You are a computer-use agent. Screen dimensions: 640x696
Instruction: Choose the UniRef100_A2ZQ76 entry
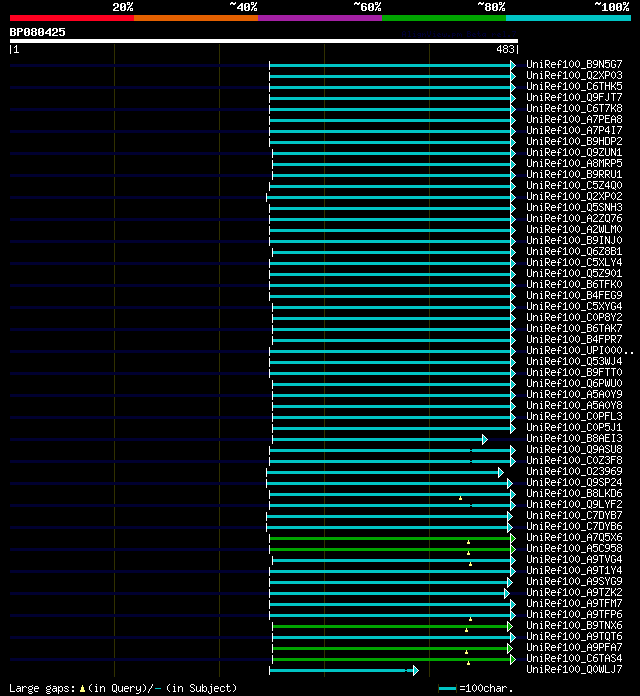(574, 218)
